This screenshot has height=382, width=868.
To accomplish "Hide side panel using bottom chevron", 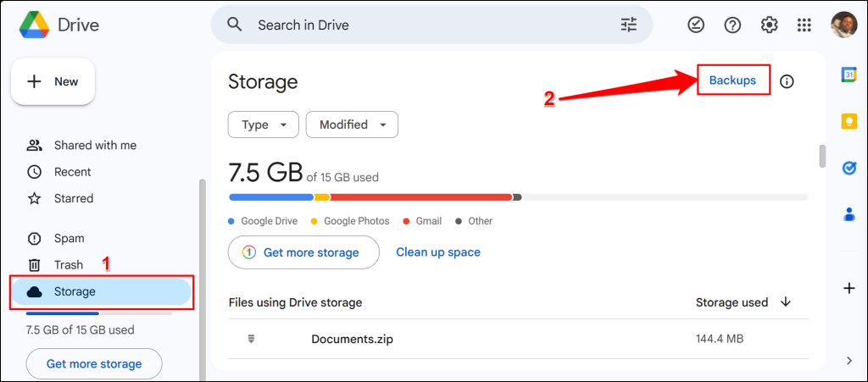I will click(x=849, y=361).
